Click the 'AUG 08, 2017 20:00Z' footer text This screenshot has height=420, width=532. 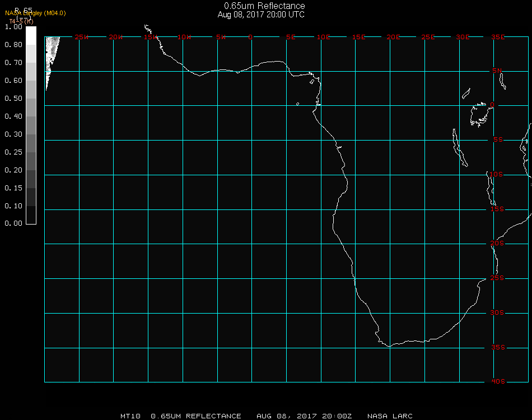(304, 416)
